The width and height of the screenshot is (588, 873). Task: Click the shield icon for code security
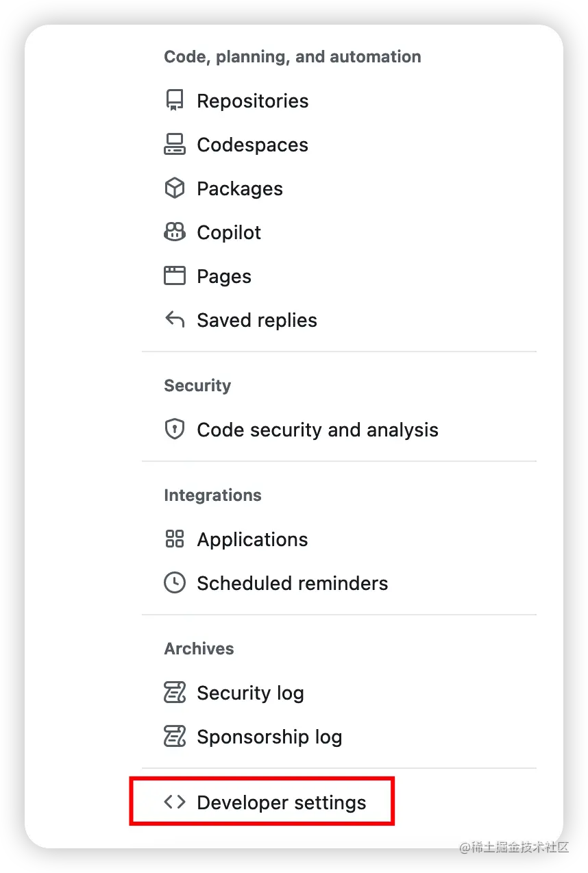click(175, 430)
